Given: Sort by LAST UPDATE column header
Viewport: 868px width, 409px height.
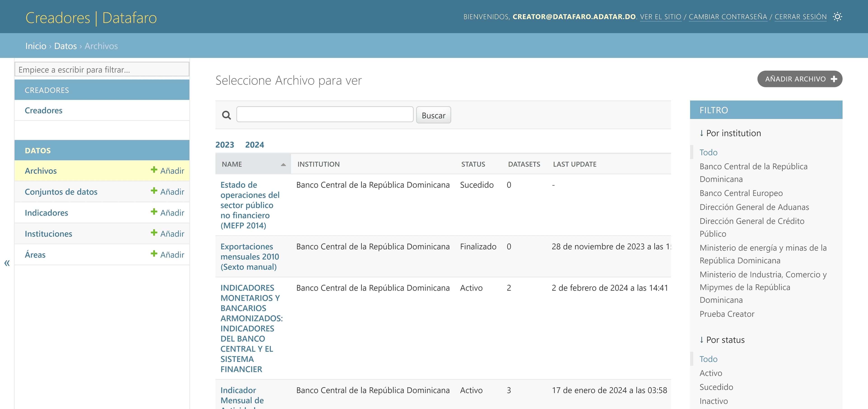Looking at the screenshot, I should pos(575,164).
